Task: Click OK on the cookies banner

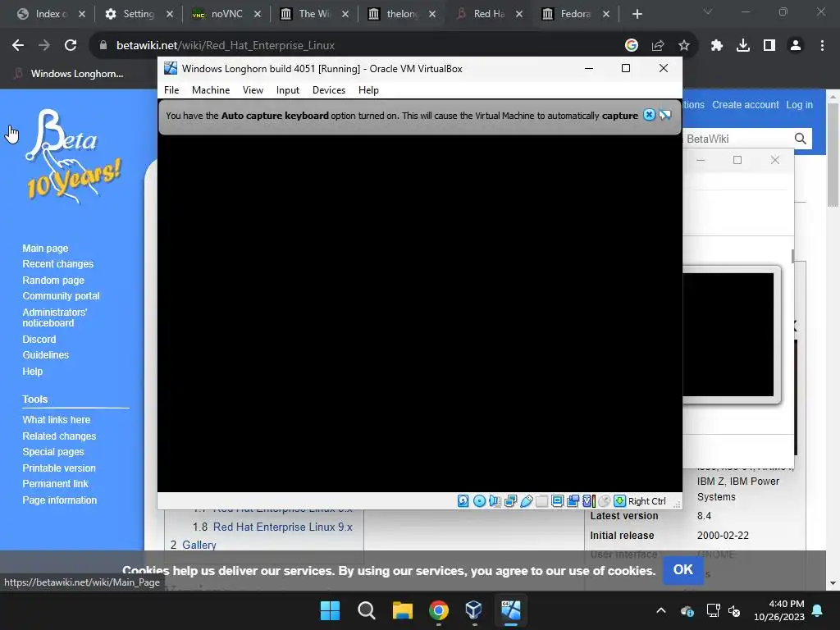Action: coord(683,569)
